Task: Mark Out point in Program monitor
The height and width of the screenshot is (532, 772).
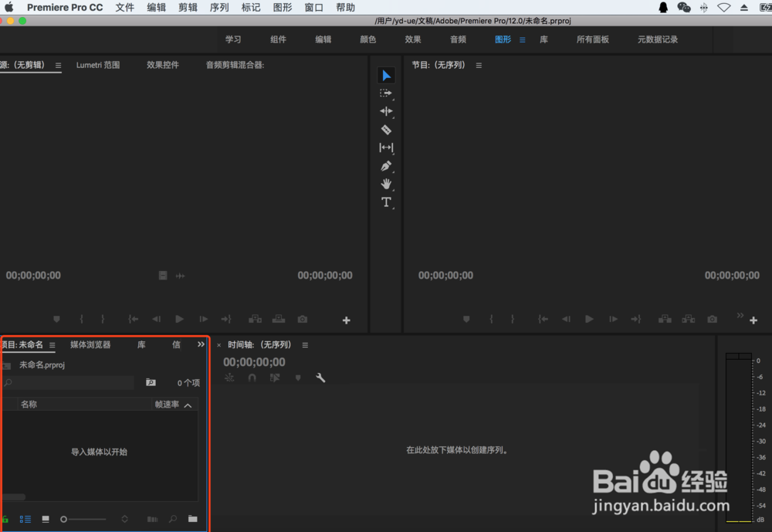Action: tap(513, 319)
